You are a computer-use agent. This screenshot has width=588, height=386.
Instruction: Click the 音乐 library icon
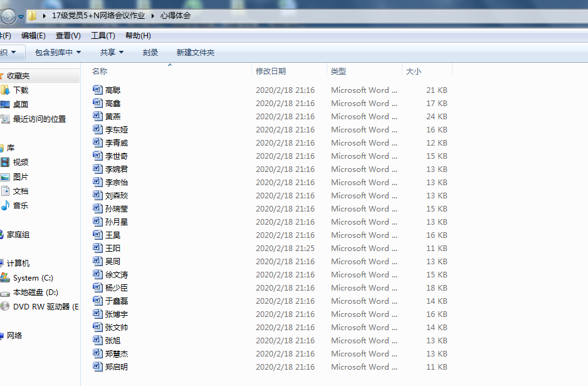point(6,205)
